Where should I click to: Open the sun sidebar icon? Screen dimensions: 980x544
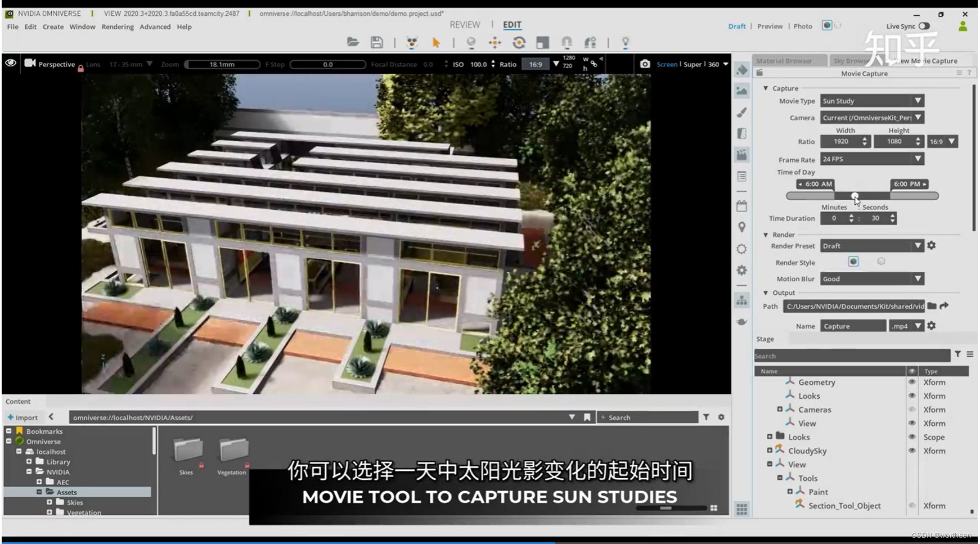[x=742, y=249]
